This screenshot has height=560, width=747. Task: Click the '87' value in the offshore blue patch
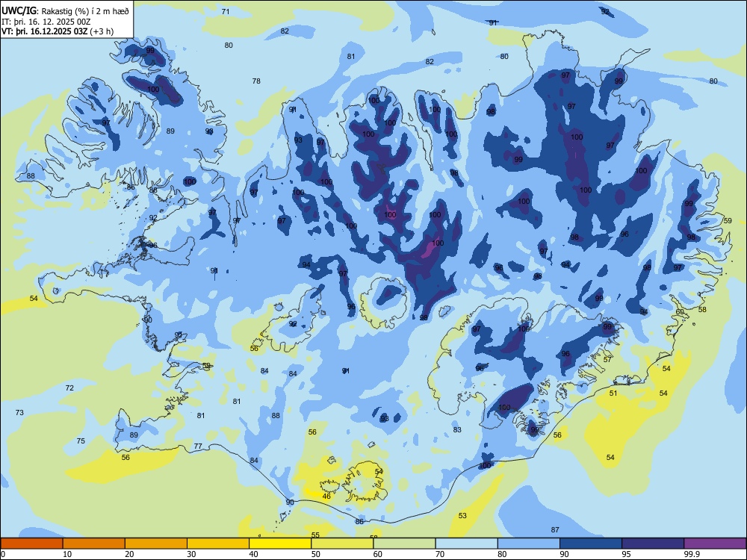point(555,529)
